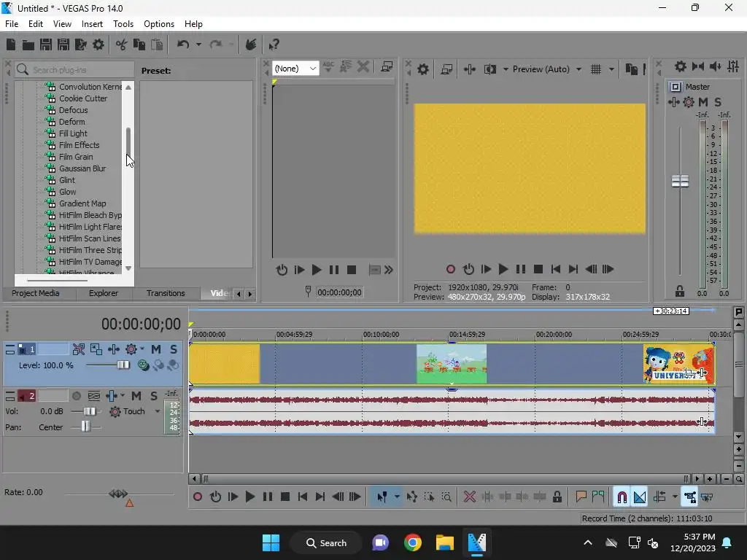Click the Save project toolbar icon

pyautogui.click(x=46, y=44)
